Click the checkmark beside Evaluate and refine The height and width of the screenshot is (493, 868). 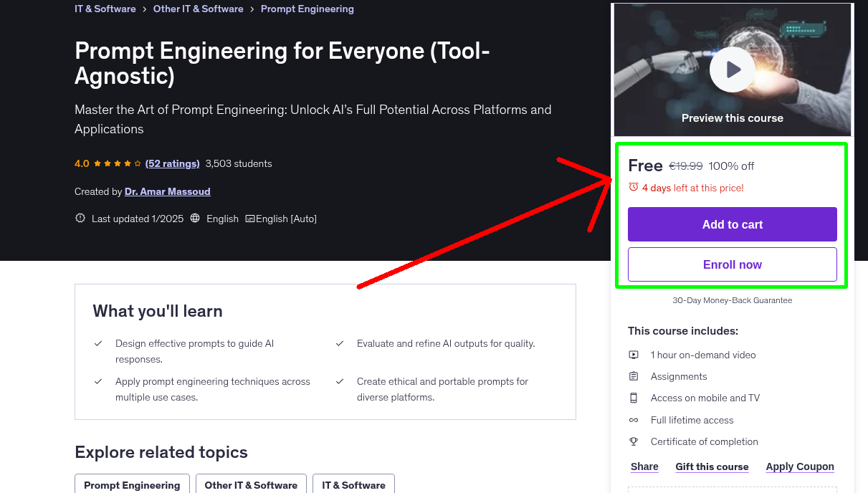pos(340,344)
